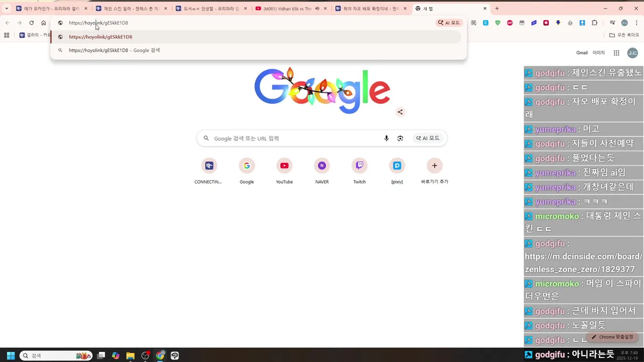Open Windows Start menu
644x362 pixels.
coord(11,355)
